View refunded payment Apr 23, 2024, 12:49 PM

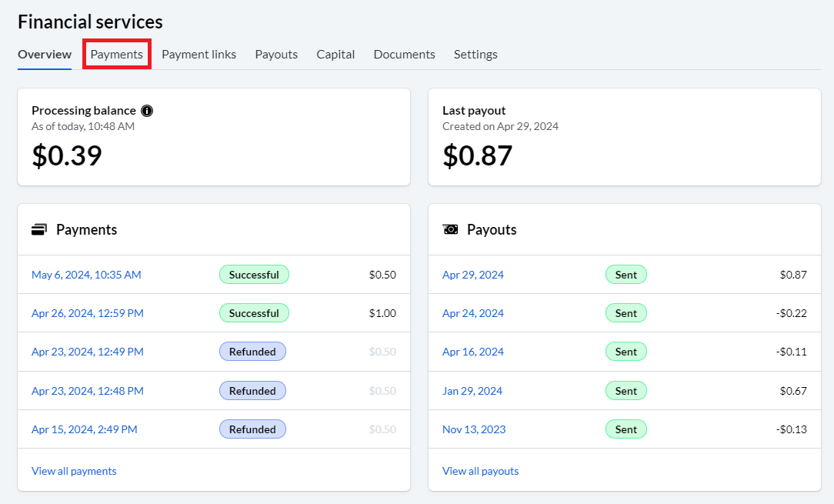pos(87,352)
